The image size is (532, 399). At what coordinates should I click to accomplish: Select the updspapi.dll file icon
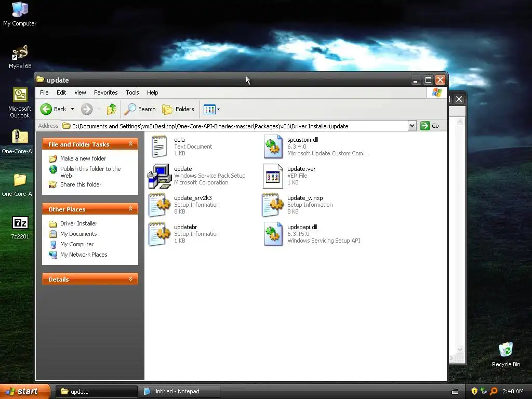pos(273,234)
